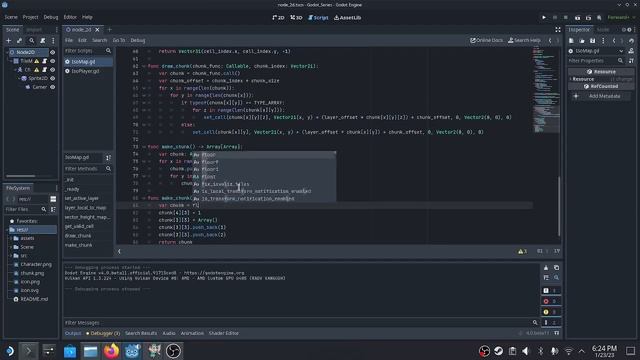Attach a script using Scene dock script icon

[42, 40]
